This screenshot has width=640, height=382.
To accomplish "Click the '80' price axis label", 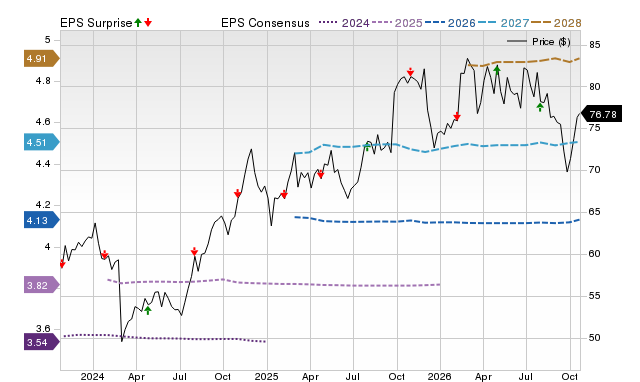I will tap(595, 87).
